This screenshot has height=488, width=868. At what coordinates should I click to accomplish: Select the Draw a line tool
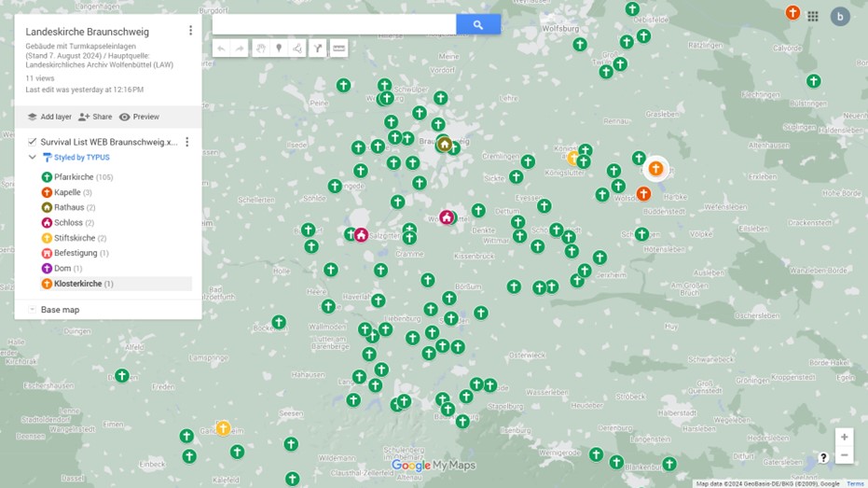pyautogui.click(x=297, y=49)
